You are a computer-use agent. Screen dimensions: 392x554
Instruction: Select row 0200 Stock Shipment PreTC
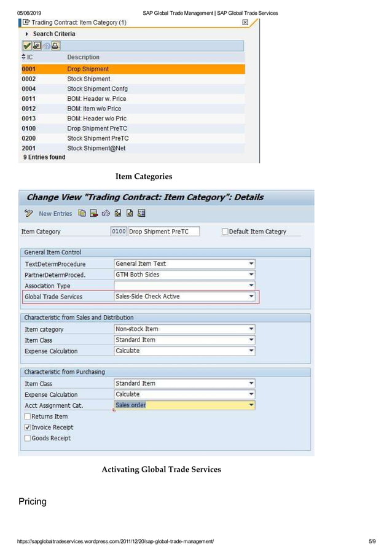point(133,138)
